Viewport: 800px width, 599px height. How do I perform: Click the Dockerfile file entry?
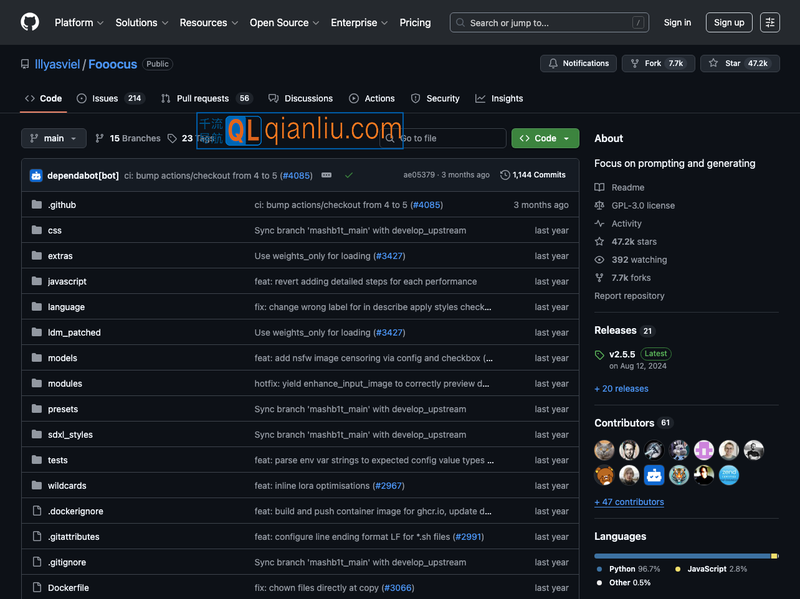pos(68,588)
